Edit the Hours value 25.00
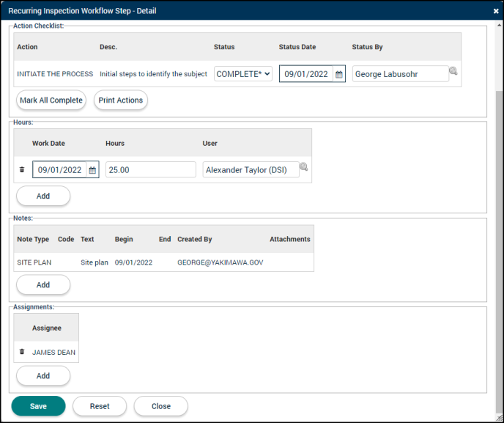Screen dimensions: 504x423 coord(151,170)
